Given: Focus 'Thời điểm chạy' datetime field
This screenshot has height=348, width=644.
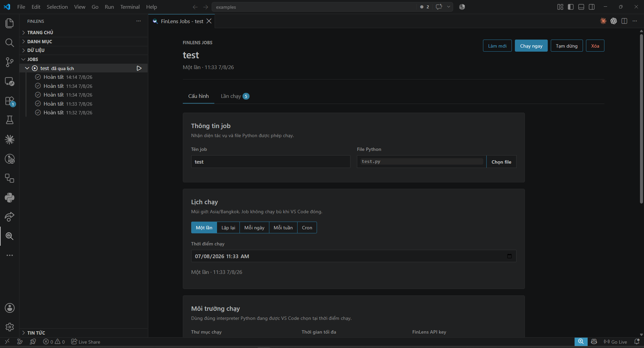Looking at the screenshot, I should point(354,256).
